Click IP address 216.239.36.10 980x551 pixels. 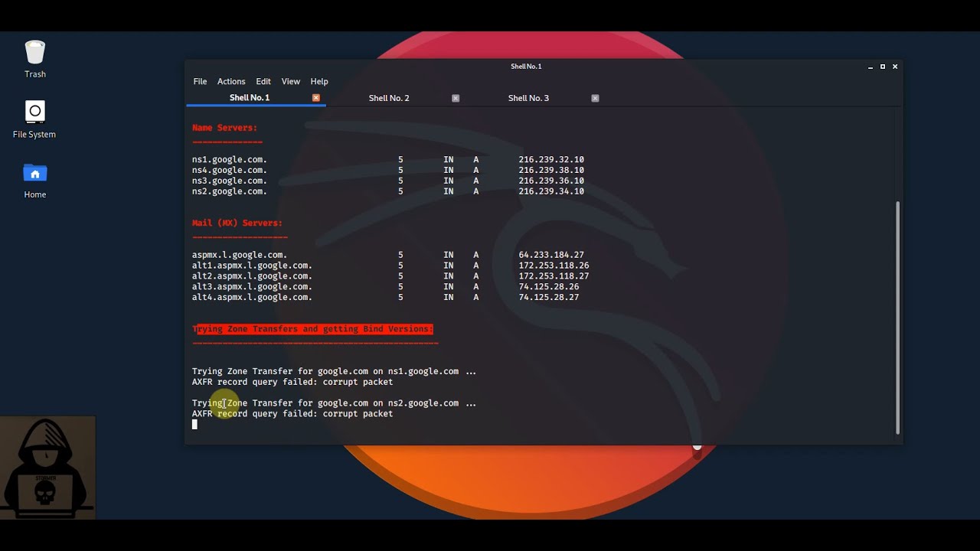click(x=551, y=181)
